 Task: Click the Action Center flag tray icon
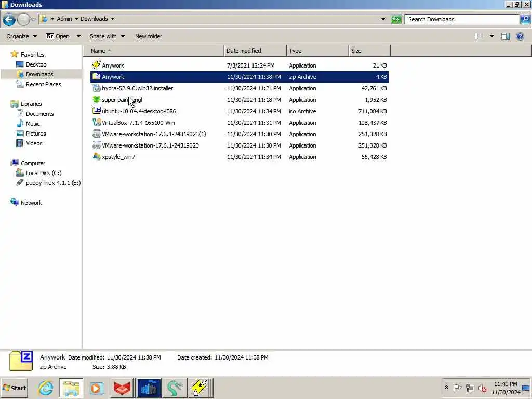[x=457, y=388]
